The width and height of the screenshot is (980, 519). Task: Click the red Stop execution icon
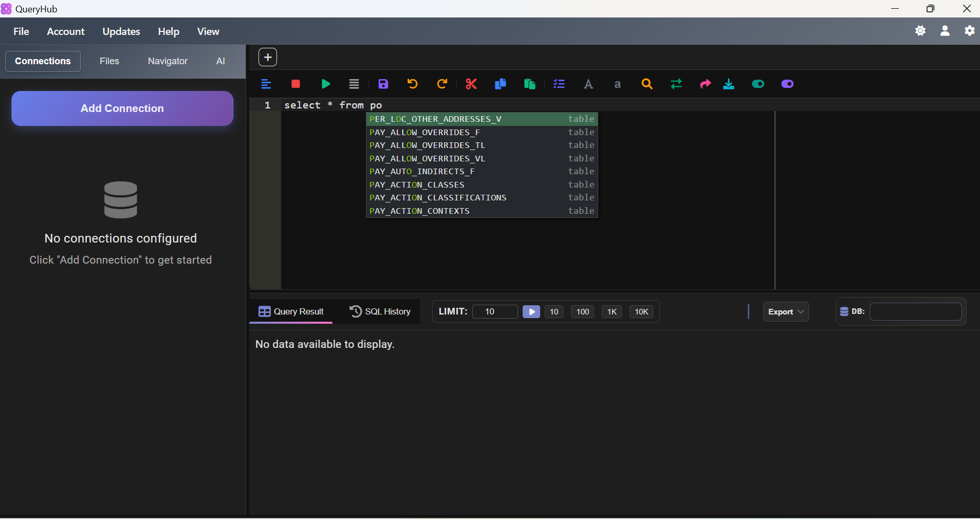tap(295, 84)
